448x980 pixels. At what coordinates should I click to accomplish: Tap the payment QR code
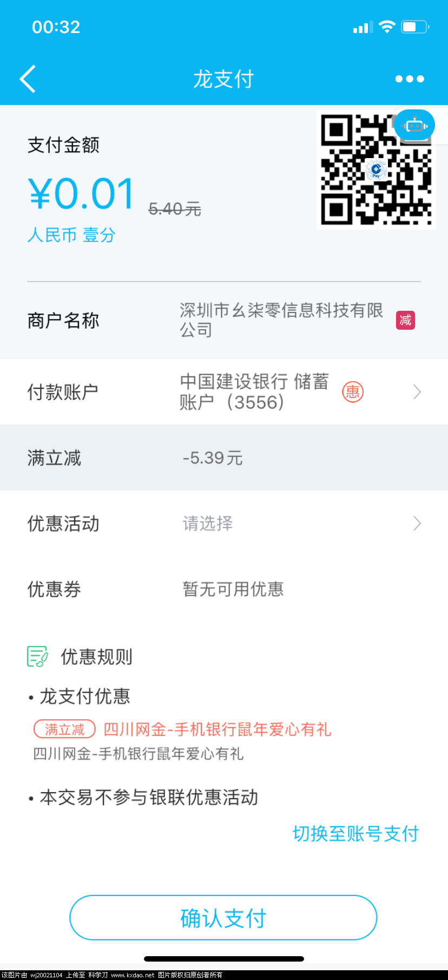coord(376,169)
